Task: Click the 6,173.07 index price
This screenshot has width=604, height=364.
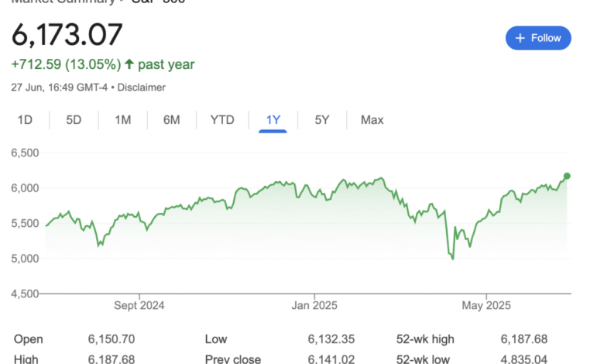Action: [x=67, y=35]
